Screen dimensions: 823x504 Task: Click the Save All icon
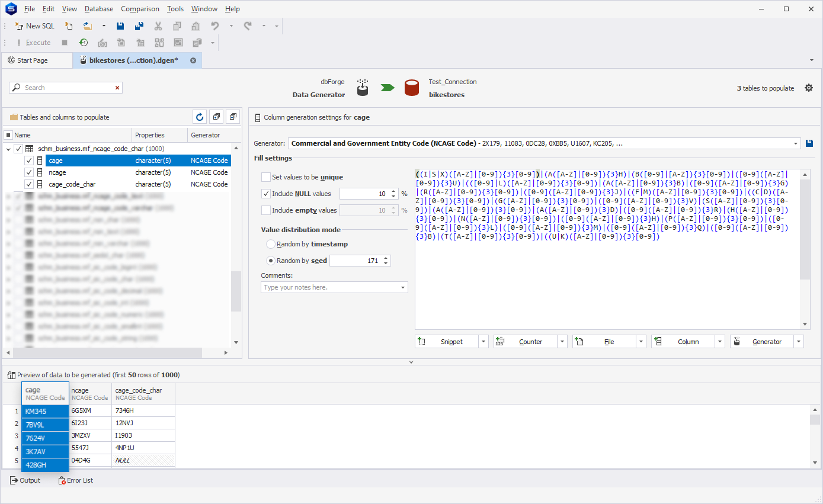(x=139, y=26)
